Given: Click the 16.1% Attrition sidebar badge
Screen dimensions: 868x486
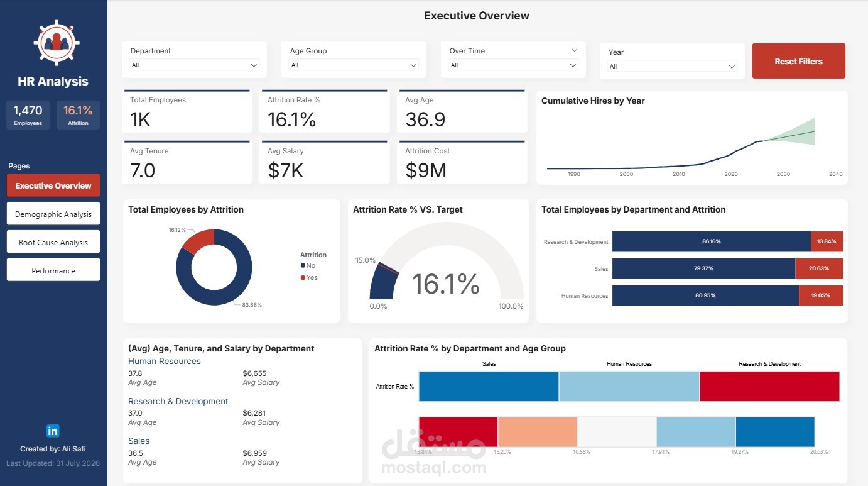Looking at the screenshot, I should (x=78, y=115).
